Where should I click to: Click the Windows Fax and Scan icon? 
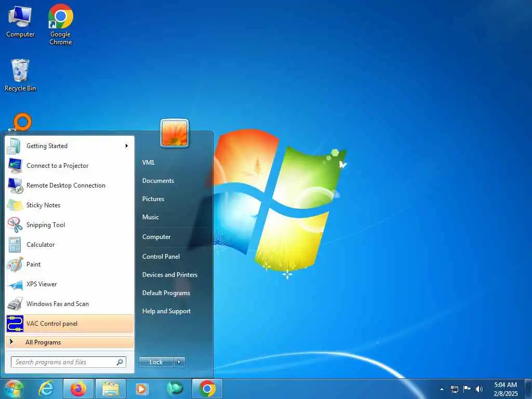pos(15,304)
